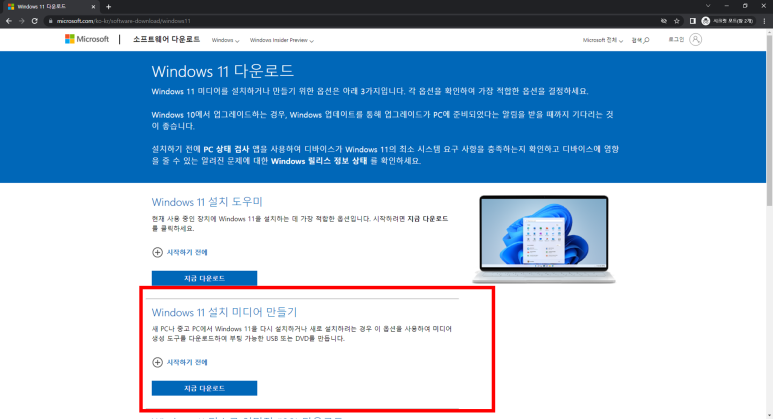The height and width of the screenshot is (419, 773).
Task: Click the browser forward arrow
Action: [x=22, y=21]
